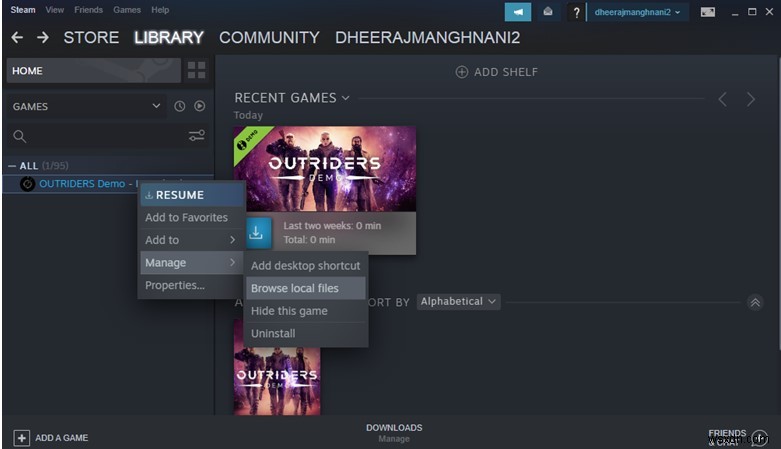Go to previous recent games page

(x=722, y=99)
